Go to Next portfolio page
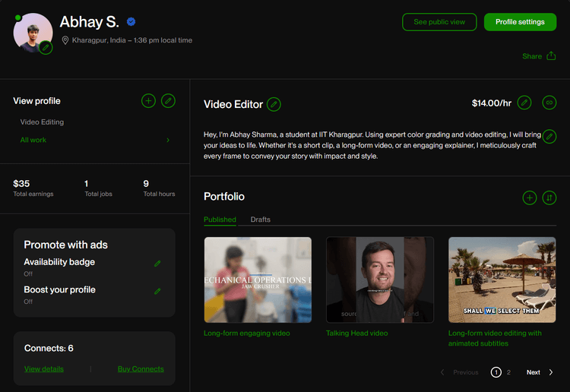Screen dimensions: 570x392 [x=540, y=372]
